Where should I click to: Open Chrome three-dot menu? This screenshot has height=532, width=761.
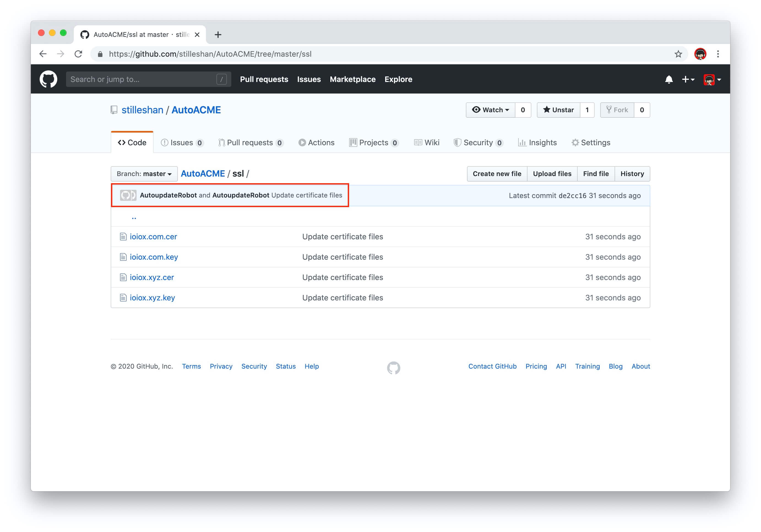pyautogui.click(x=718, y=54)
